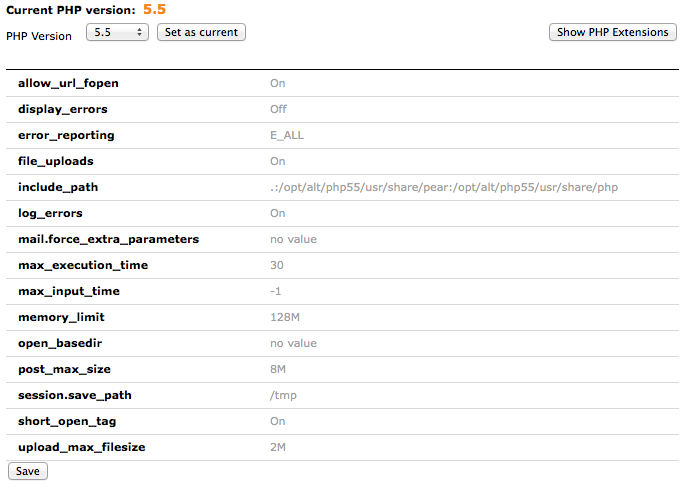Image resolution: width=687 pixels, height=488 pixels.
Task: Edit upload_max_filesize 2M value
Action: 278,447
